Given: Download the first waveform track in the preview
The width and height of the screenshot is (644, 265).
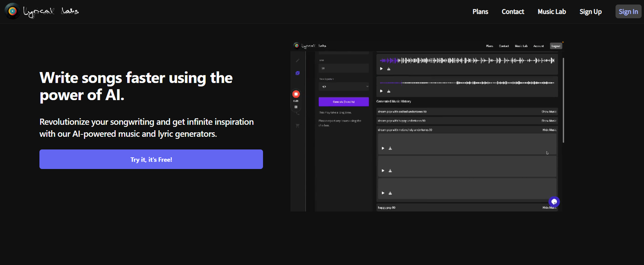Looking at the screenshot, I should pyautogui.click(x=389, y=69).
